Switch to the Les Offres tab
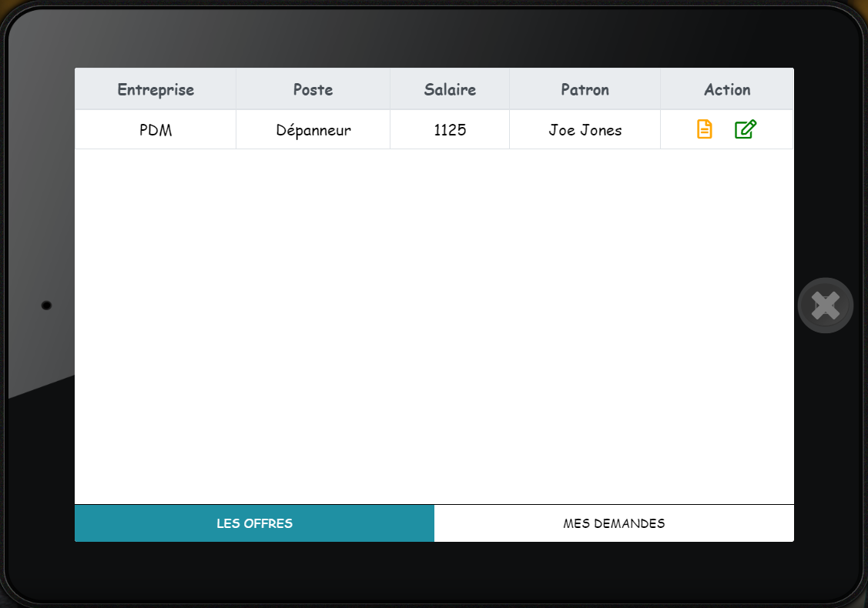Viewport: 868px width, 608px height. 255,523
